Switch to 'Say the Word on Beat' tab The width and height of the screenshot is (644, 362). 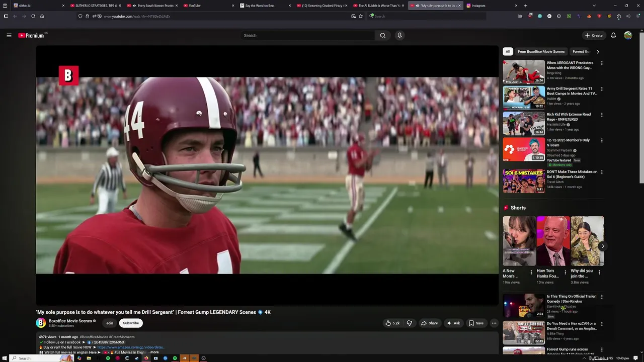tap(266, 6)
